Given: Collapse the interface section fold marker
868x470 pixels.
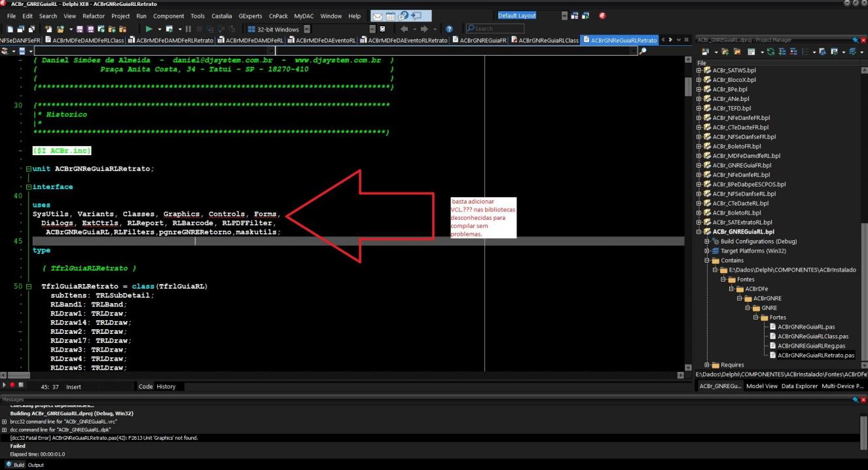Looking at the screenshot, I should (28, 187).
